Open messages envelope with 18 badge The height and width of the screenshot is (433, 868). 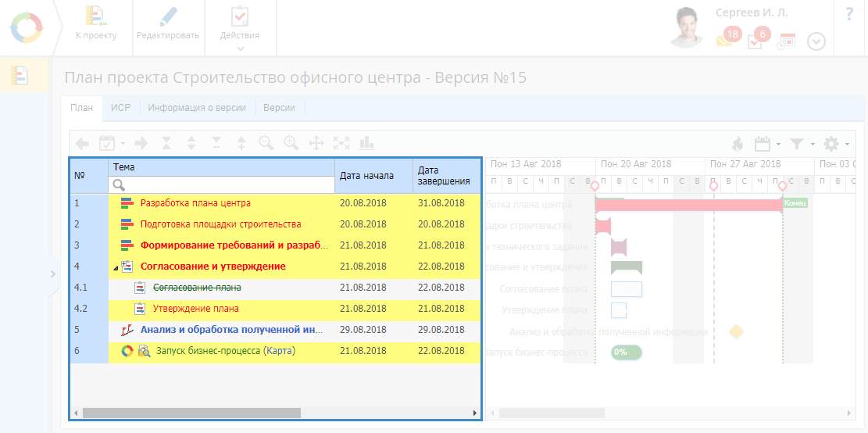click(x=725, y=41)
